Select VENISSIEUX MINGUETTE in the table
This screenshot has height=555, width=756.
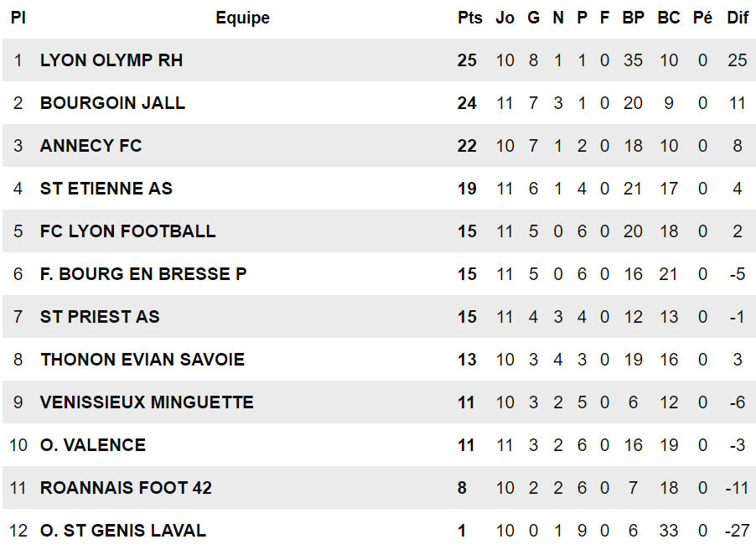coord(147,402)
